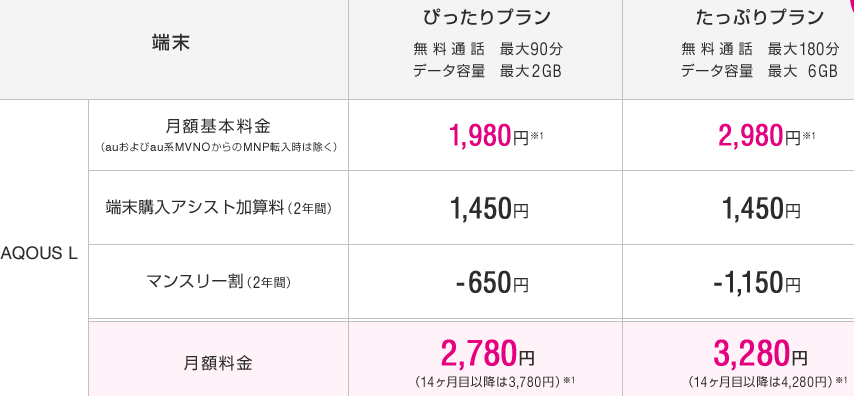Click 1,450円 under ぴったりプラン
This screenshot has height=397, width=854.
tap(489, 209)
